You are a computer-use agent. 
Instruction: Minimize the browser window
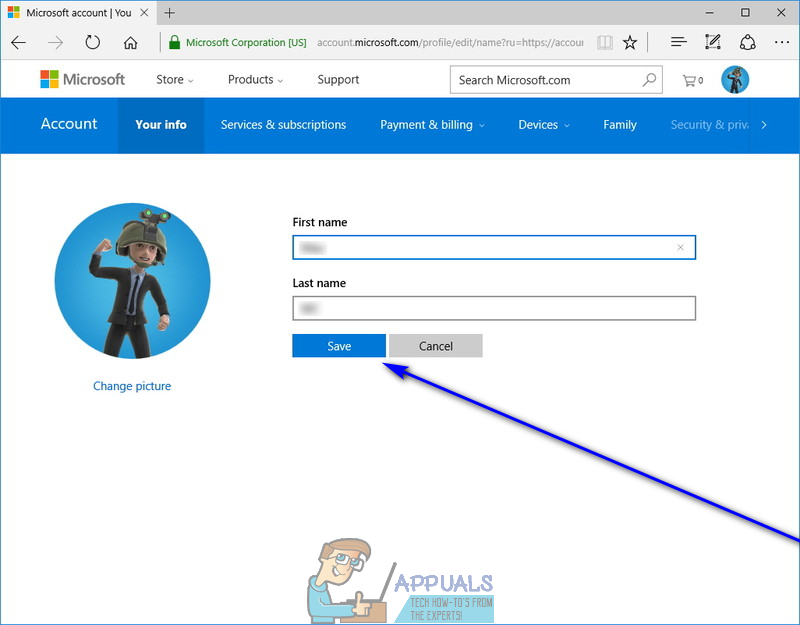pos(710,13)
